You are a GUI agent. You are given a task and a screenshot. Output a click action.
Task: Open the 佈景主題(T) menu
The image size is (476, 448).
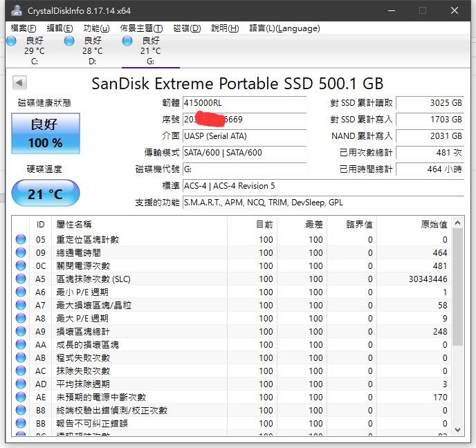[141, 28]
